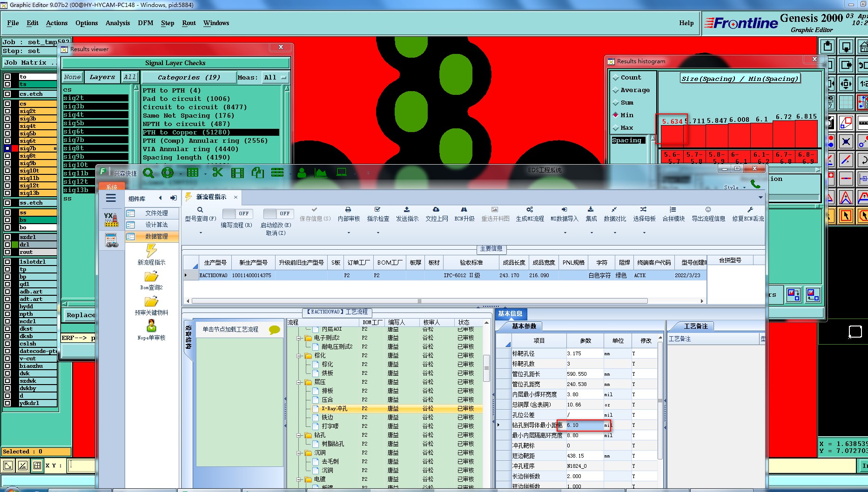Click the Replace button in Results viewer

tap(79, 315)
